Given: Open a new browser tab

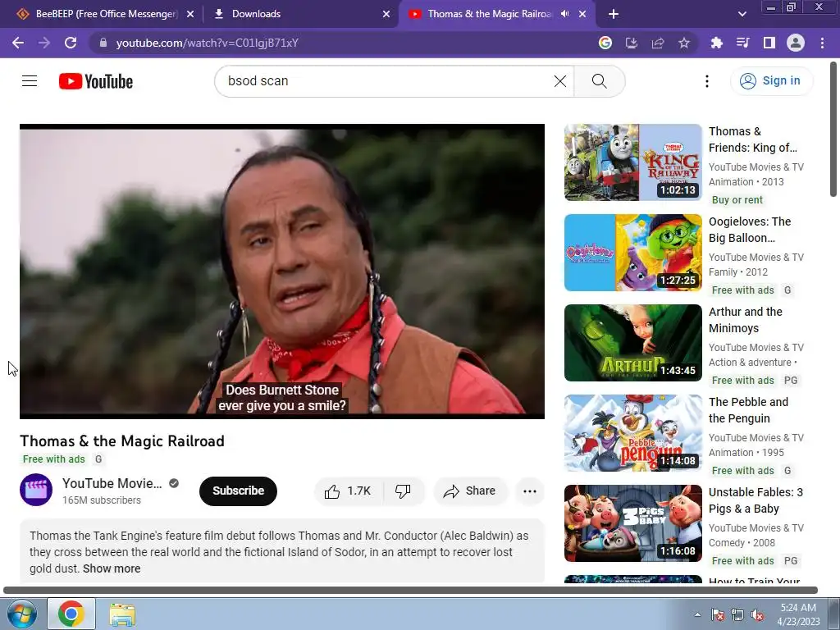Looking at the screenshot, I should [614, 15].
